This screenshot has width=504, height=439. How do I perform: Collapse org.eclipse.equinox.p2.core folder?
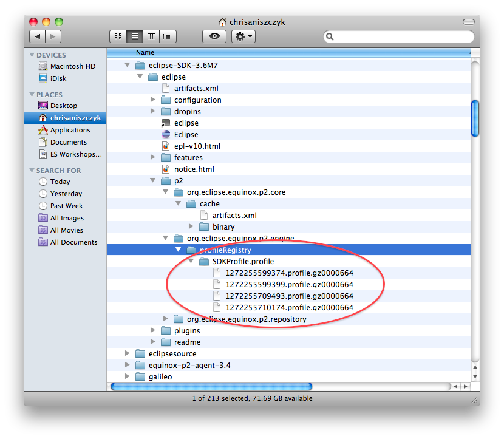[x=166, y=192]
